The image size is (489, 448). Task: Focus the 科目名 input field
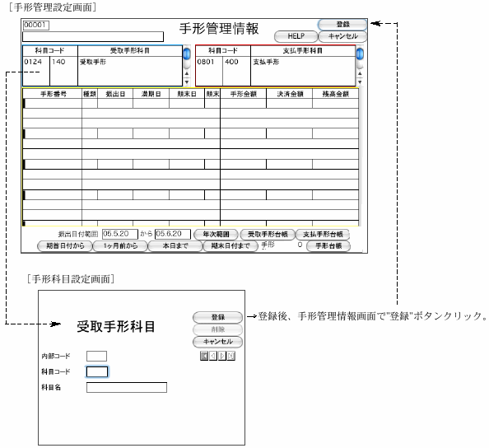point(127,388)
